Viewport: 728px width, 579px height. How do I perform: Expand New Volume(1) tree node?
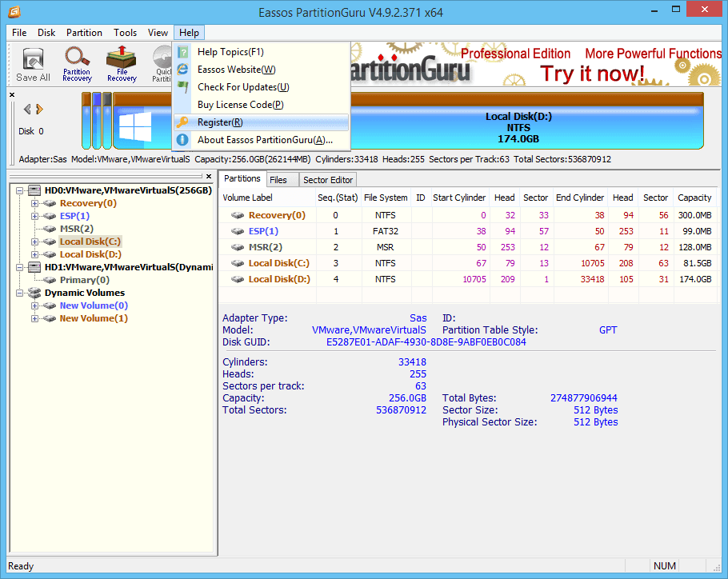pyautogui.click(x=35, y=319)
